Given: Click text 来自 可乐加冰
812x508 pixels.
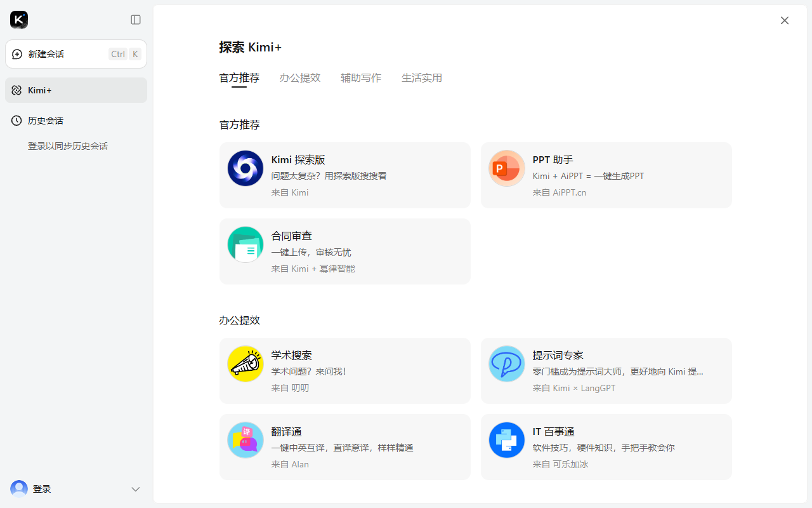Looking at the screenshot, I should coord(561,464).
